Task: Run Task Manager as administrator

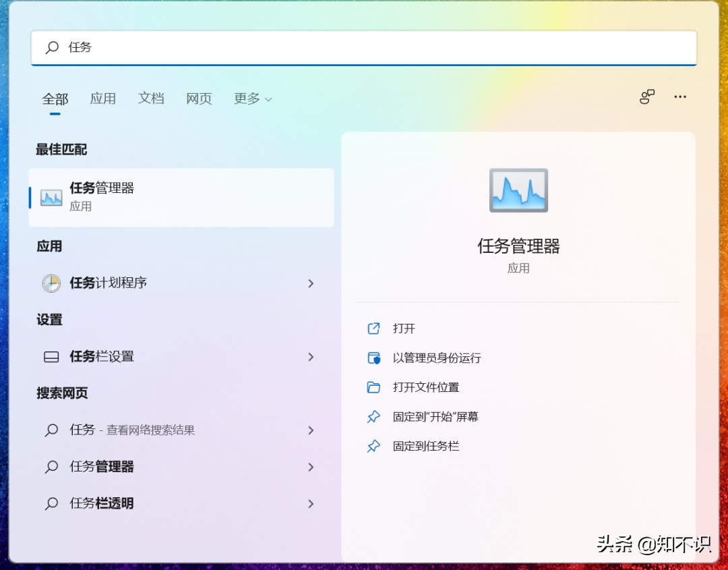Action: coord(437,358)
